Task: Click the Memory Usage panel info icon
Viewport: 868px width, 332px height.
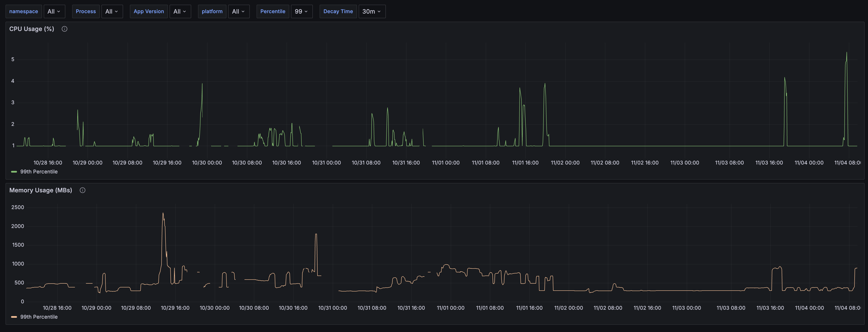Action: tap(82, 190)
